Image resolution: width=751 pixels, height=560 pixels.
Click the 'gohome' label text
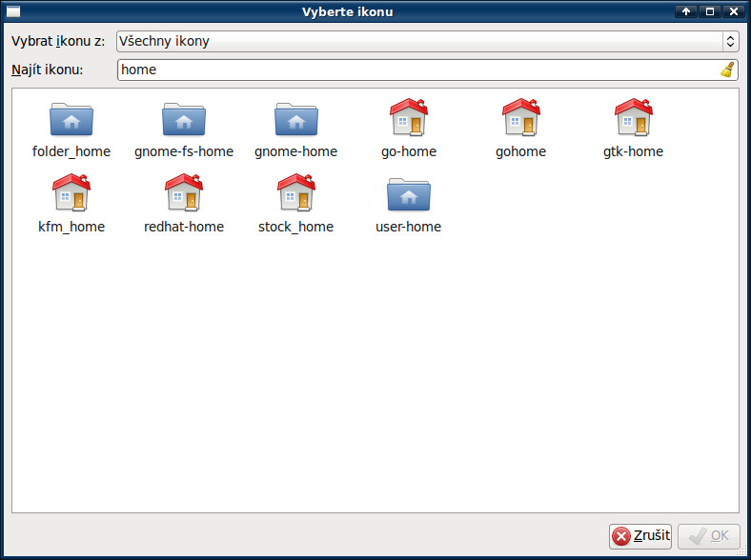[x=521, y=151]
